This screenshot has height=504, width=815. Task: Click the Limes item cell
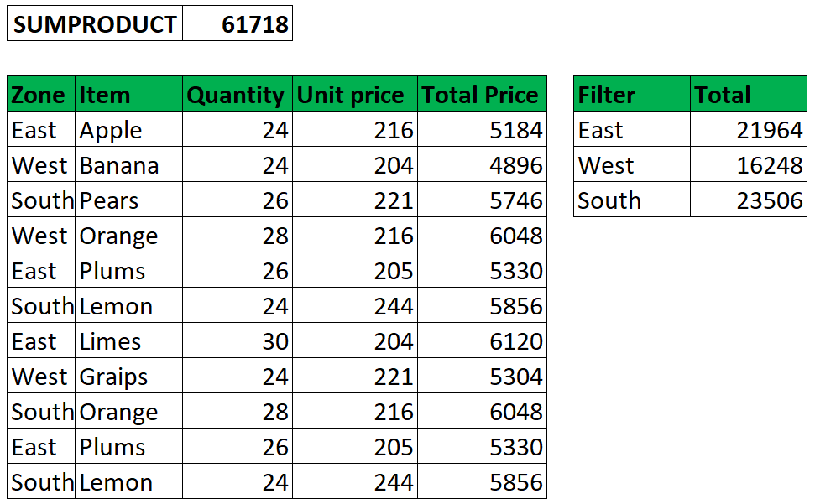click(x=129, y=340)
